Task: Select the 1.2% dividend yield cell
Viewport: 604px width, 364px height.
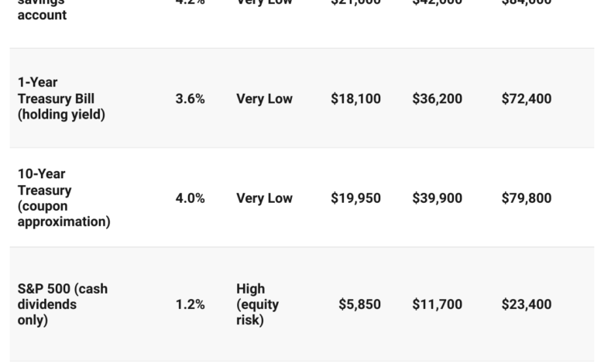Action: (x=190, y=304)
